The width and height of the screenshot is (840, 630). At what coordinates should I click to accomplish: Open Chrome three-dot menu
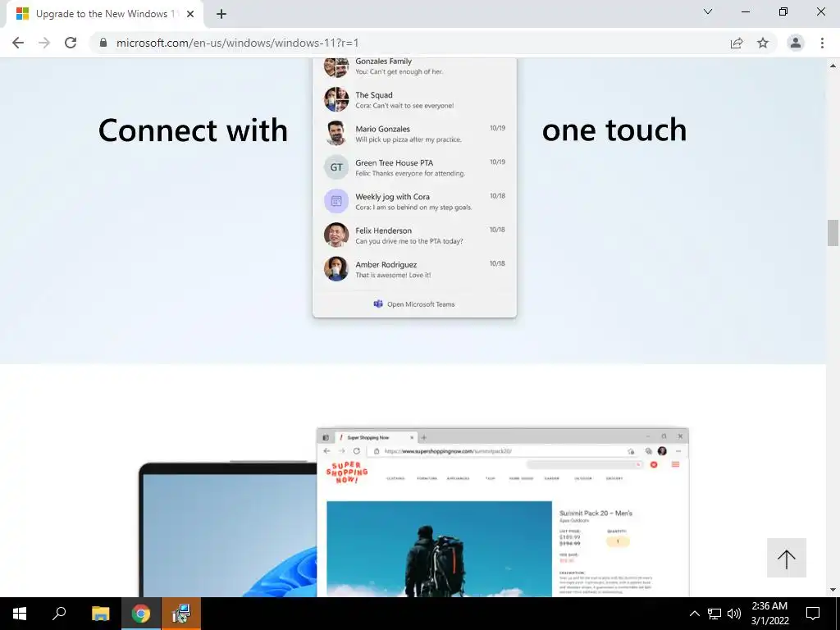[822, 43]
